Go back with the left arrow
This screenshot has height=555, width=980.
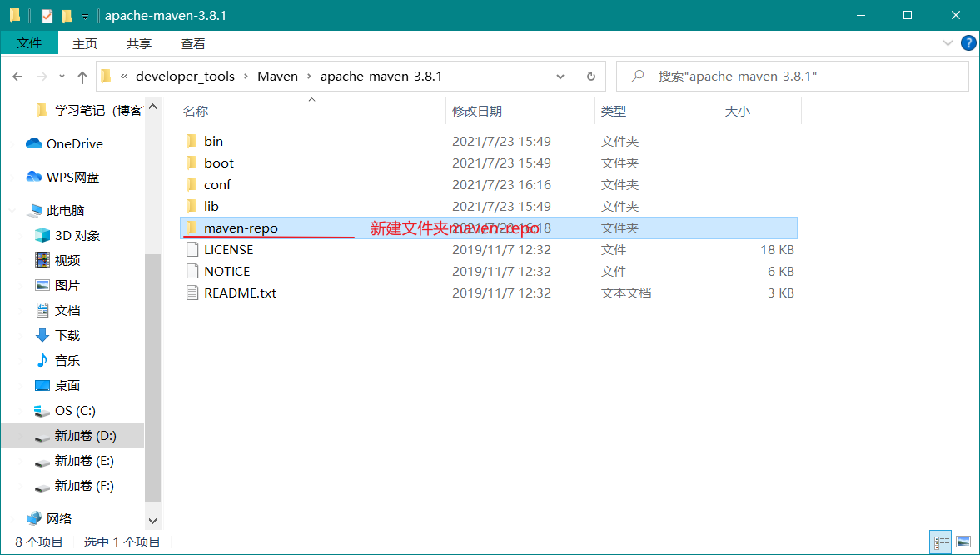click(x=17, y=77)
